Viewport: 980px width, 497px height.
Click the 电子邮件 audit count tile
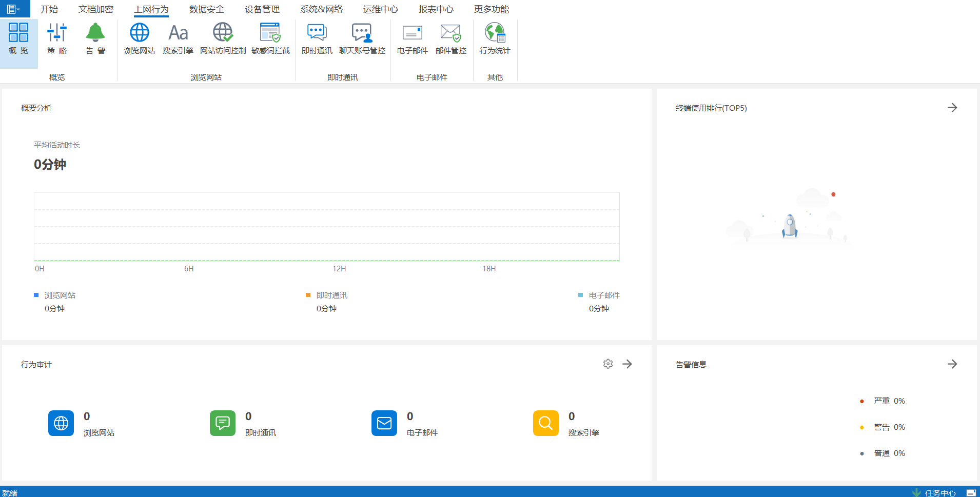384,423
